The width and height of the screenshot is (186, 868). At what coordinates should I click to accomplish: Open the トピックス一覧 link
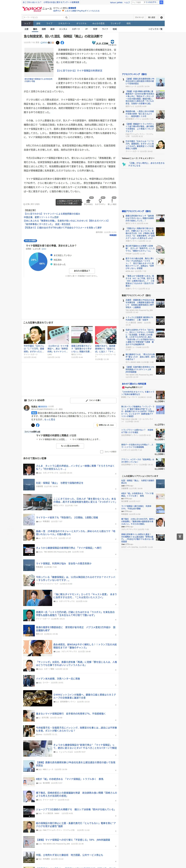point(155,29)
